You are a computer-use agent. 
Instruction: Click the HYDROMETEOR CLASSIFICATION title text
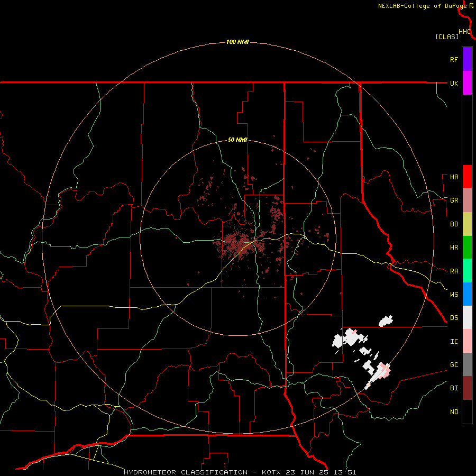(x=186, y=472)
